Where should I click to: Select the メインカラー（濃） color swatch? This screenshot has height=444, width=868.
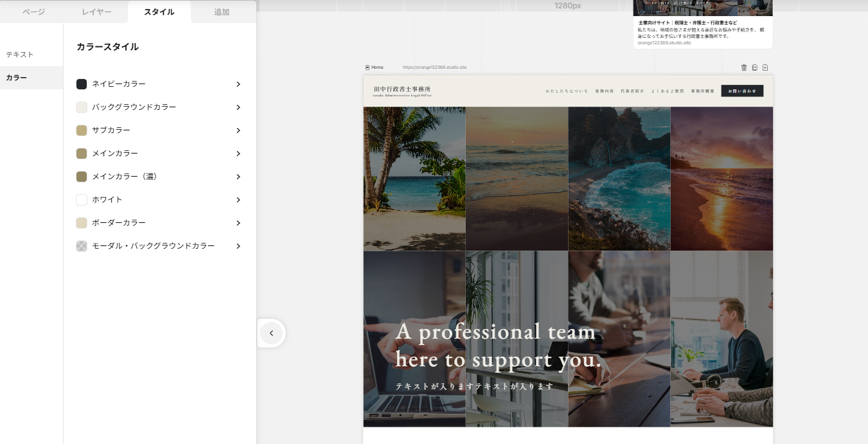click(x=82, y=177)
